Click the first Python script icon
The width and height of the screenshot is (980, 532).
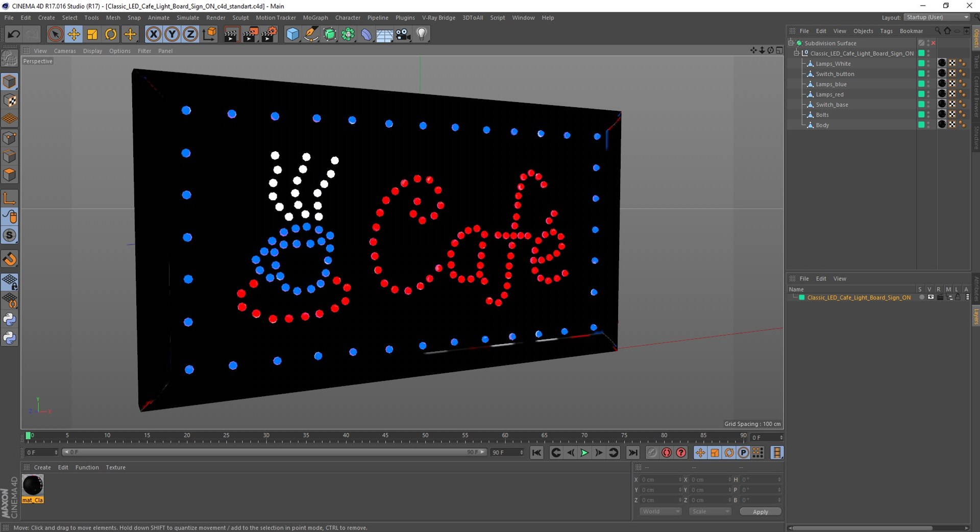pyautogui.click(x=10, y=320)
